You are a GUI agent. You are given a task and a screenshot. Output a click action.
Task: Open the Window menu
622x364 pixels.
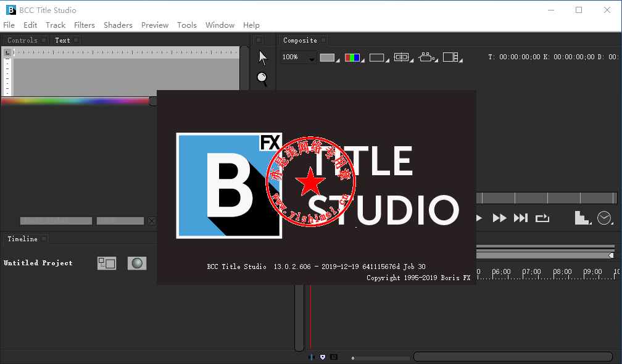pos(220,25)
